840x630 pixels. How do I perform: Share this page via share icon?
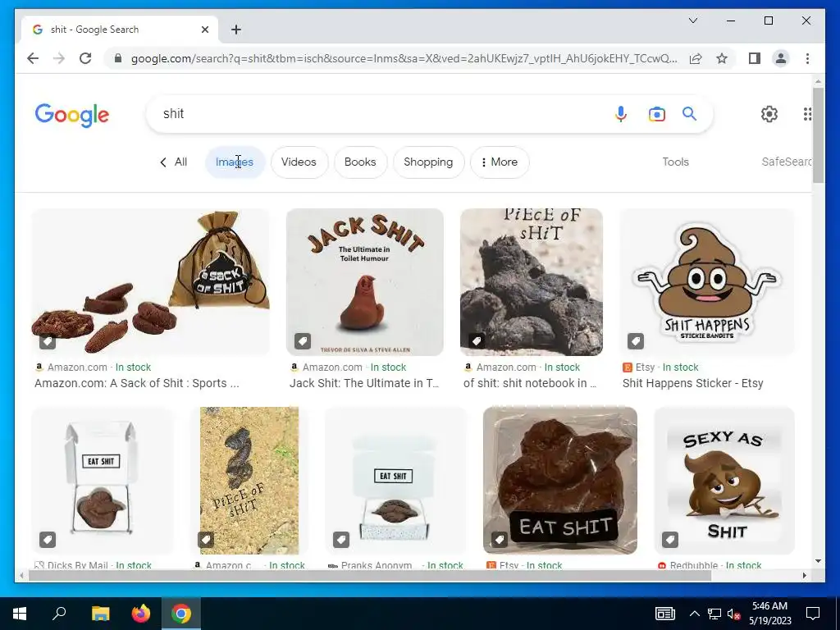pos(696,58)
